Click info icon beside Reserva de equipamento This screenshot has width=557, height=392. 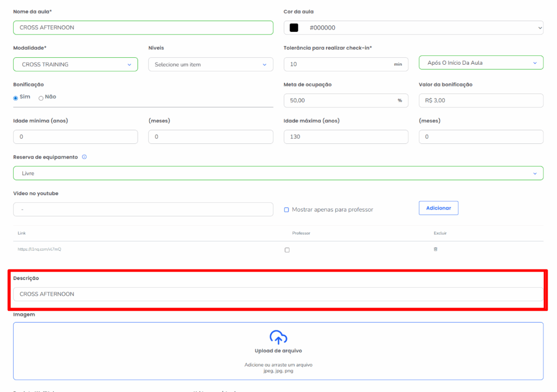point(84,157)
